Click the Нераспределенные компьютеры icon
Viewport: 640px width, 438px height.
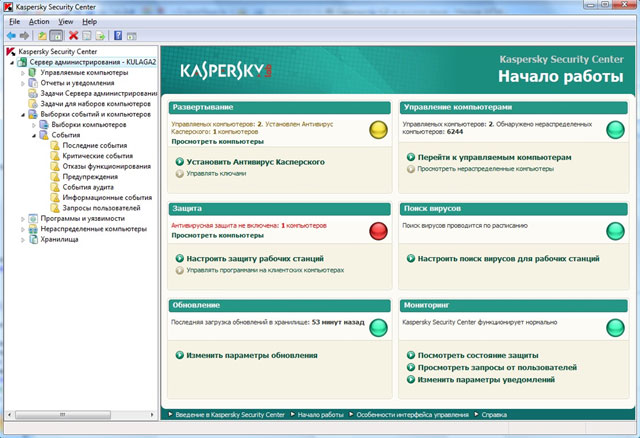[x=33, y=229]
